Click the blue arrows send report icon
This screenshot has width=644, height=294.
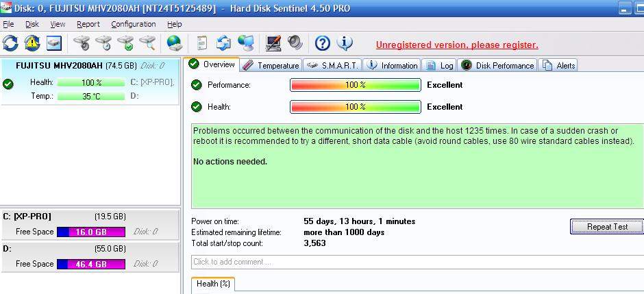(x=223, y=43)
